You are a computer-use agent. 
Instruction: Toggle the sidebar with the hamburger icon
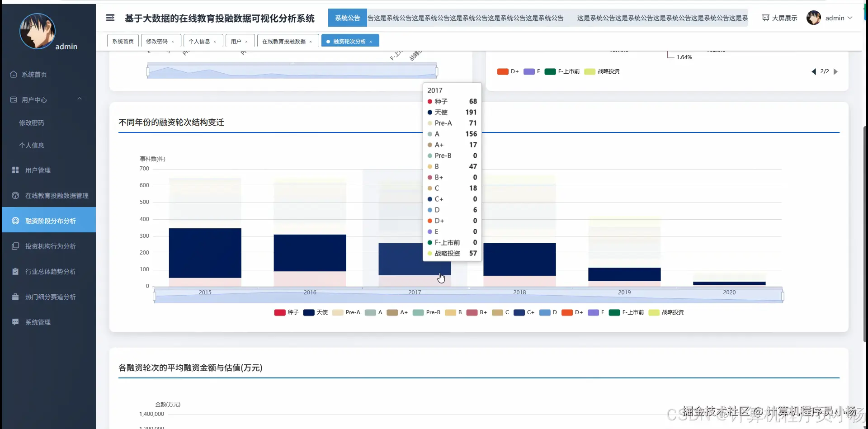tap(110, 18)
